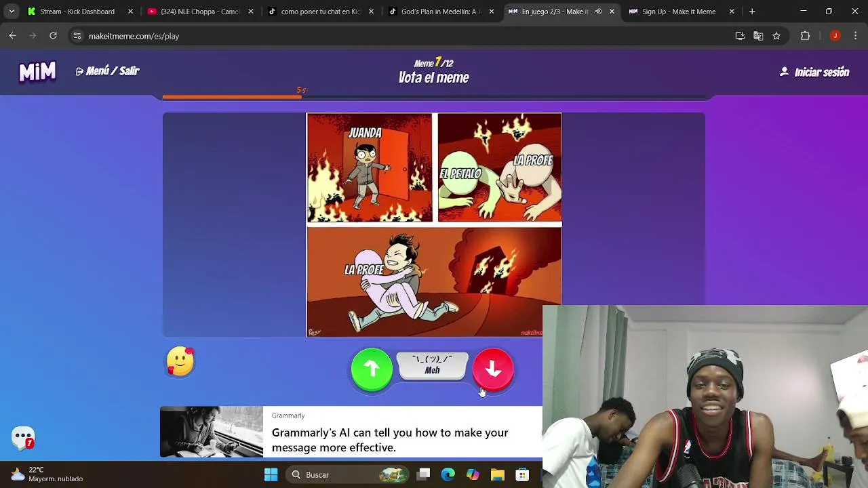Open File Explorer from the taskbar

[497, 474]
